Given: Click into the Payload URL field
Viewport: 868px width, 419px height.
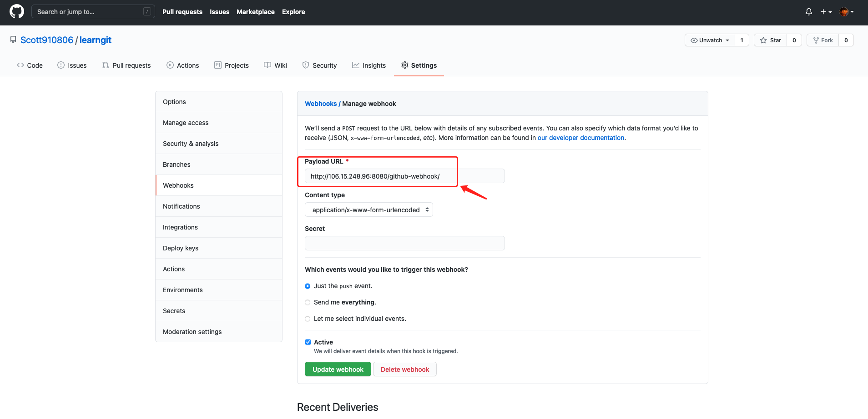Looking at the screenshot, I should 405,176.
